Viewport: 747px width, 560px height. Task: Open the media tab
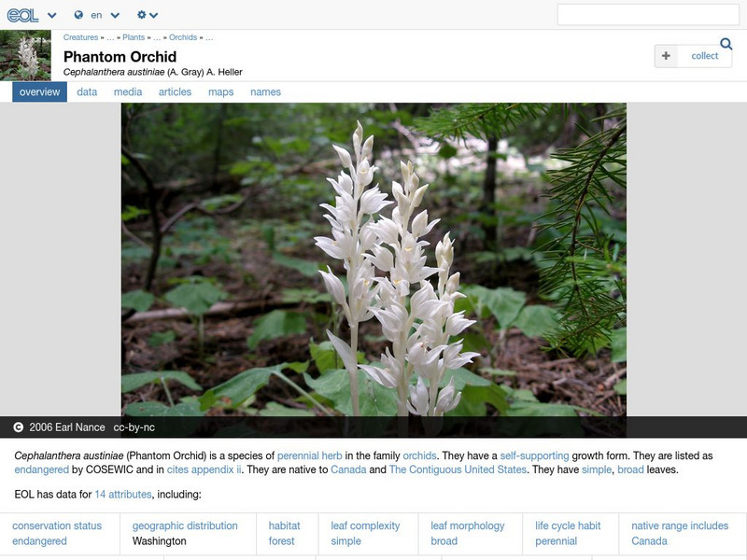click(x=127, y=91)
